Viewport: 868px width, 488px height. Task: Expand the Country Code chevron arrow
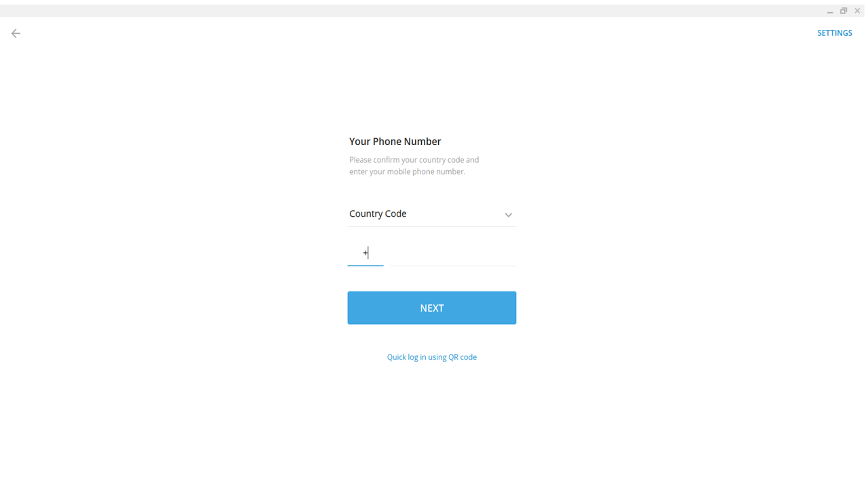click(508, 215)
